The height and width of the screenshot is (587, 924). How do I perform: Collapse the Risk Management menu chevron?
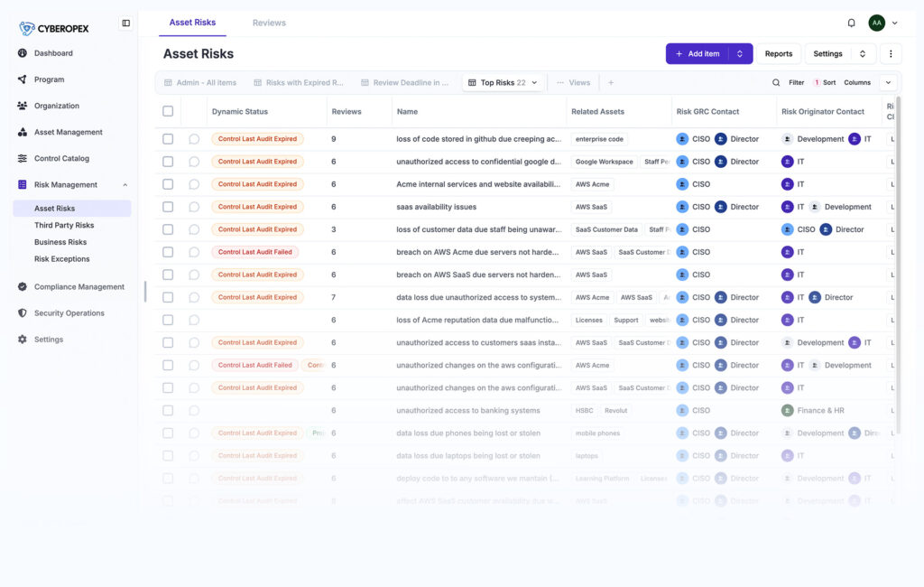pos(125,184)
